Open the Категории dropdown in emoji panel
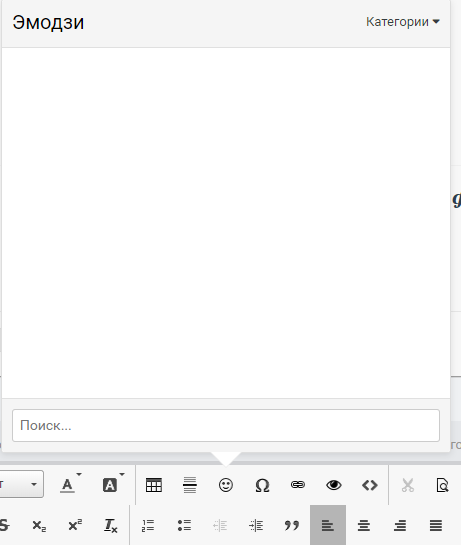461x547 pixels. (x=403, y=22)
